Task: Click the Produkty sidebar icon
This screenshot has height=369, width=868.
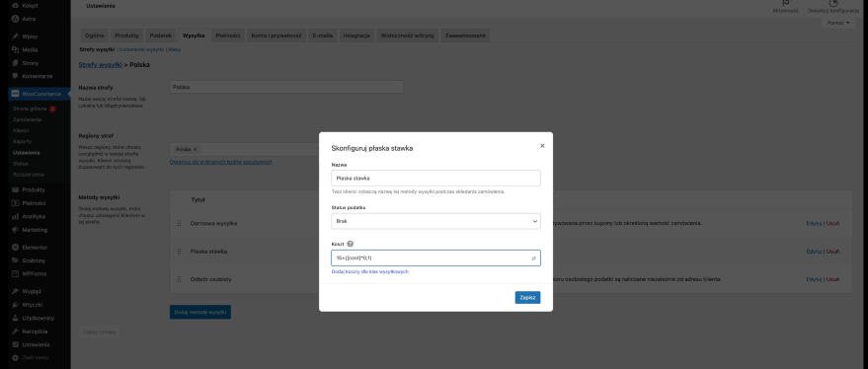Action: [16, 189]
